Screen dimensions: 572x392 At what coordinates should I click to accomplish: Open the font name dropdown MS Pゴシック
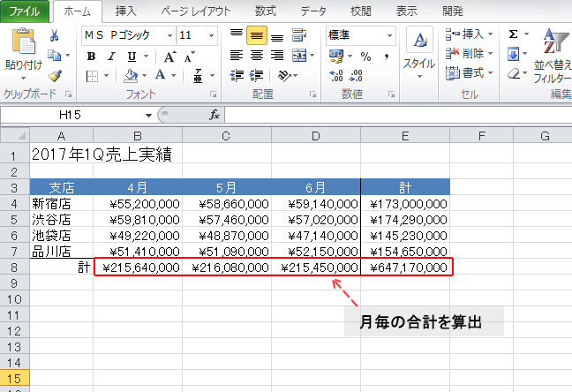[x=128, y=35]
